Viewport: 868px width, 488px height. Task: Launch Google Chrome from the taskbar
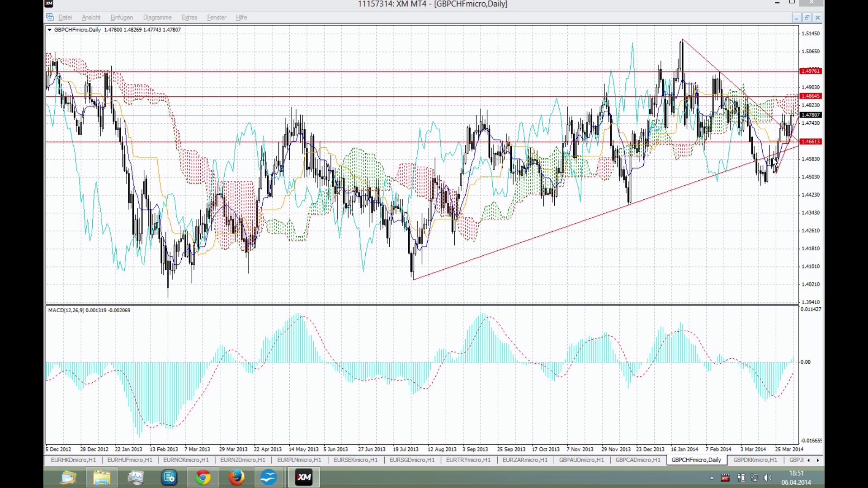[203, 477]
